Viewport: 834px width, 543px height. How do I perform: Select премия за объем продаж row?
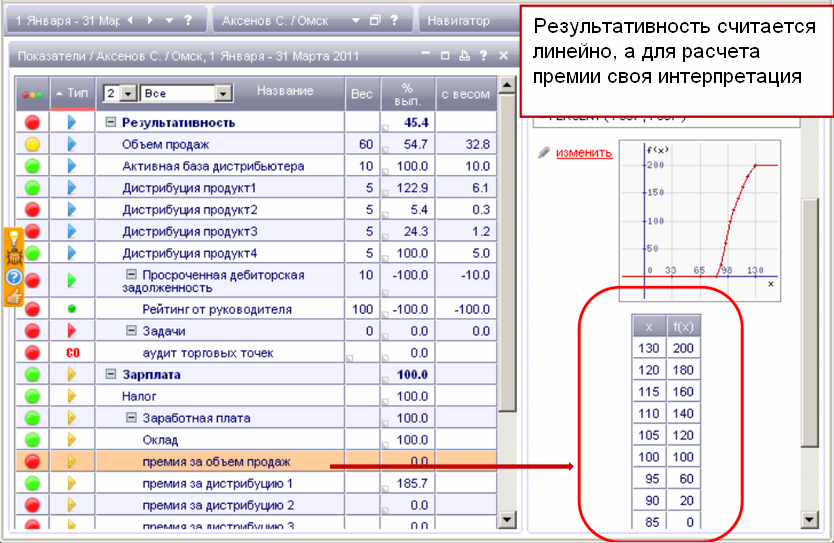[x=256, y=462]
